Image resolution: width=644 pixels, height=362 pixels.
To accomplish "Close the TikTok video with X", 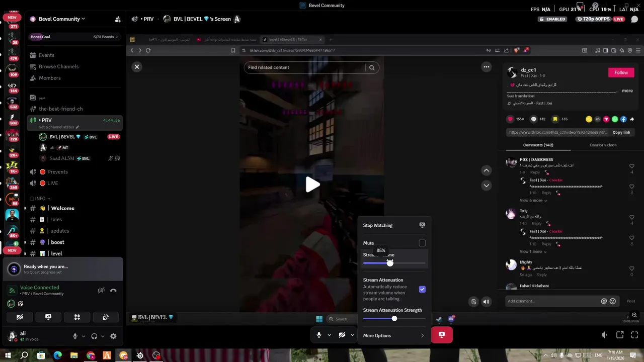I will pyautogui.click(x=137, y=67).
